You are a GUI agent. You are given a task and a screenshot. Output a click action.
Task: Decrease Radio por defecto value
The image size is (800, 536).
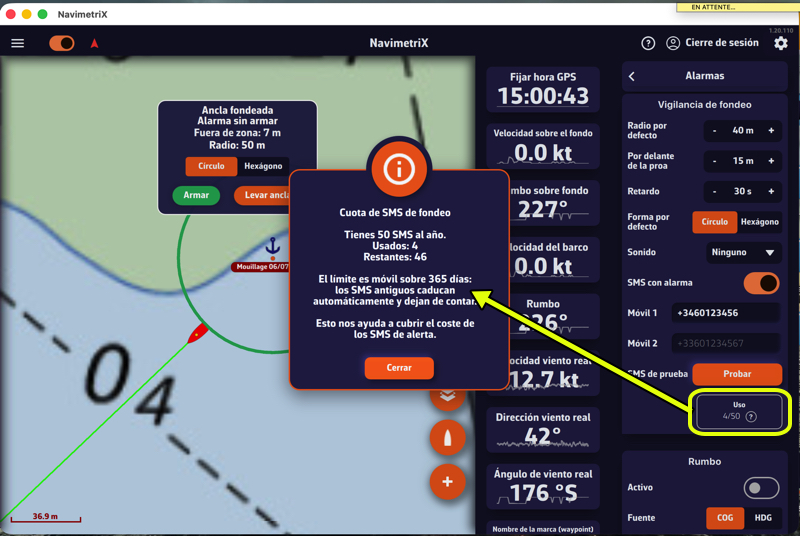714,131
